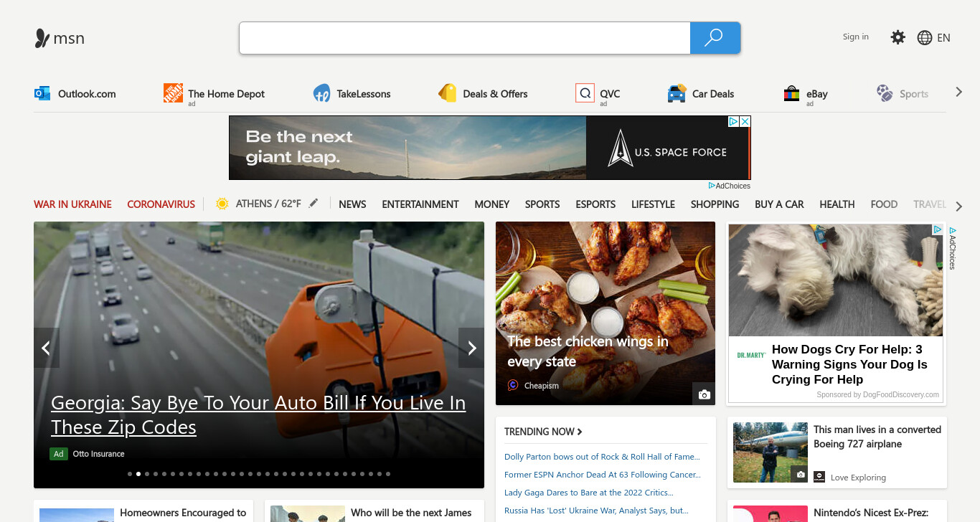980x522 pixels.
Task: Click The Home Depot orange logo icon
Action: tap(173, 93)
